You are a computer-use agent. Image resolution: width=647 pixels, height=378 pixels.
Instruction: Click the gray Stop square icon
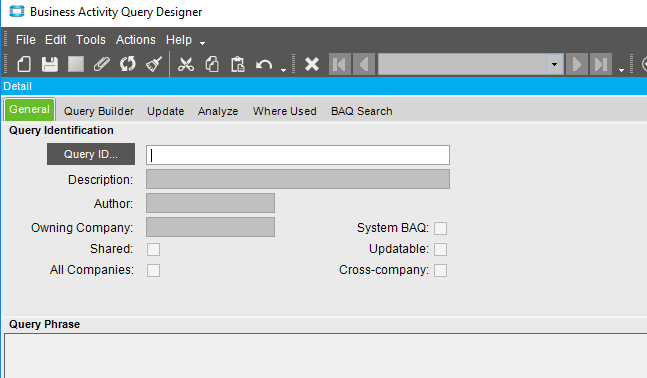click(x=76, y=64)
